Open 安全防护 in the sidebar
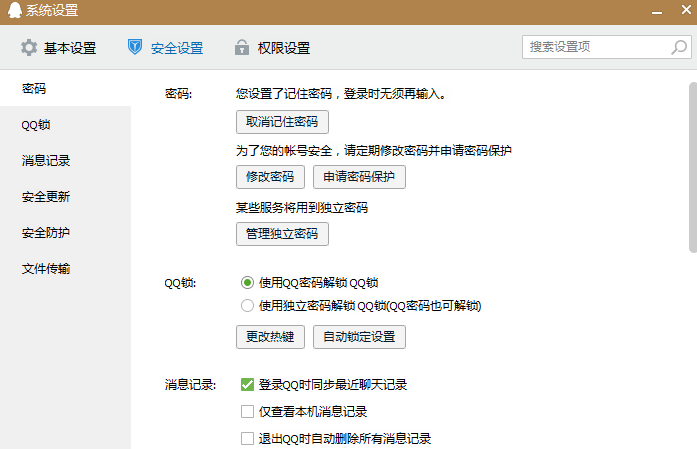 coord(65,233)
